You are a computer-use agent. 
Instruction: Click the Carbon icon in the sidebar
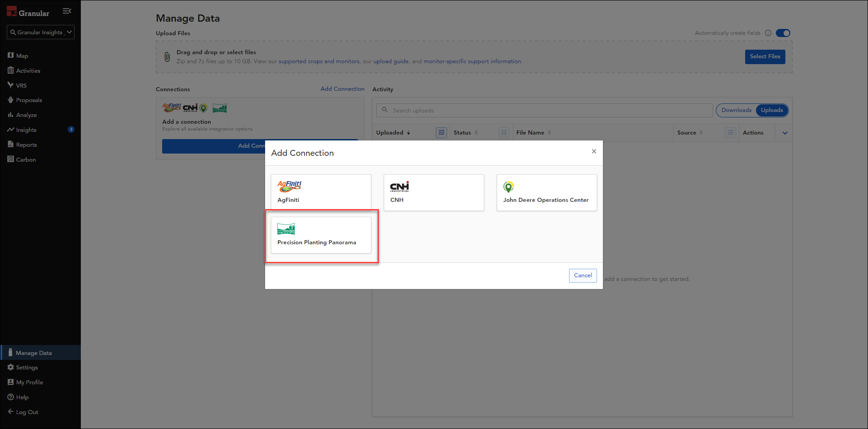(10, 159)
